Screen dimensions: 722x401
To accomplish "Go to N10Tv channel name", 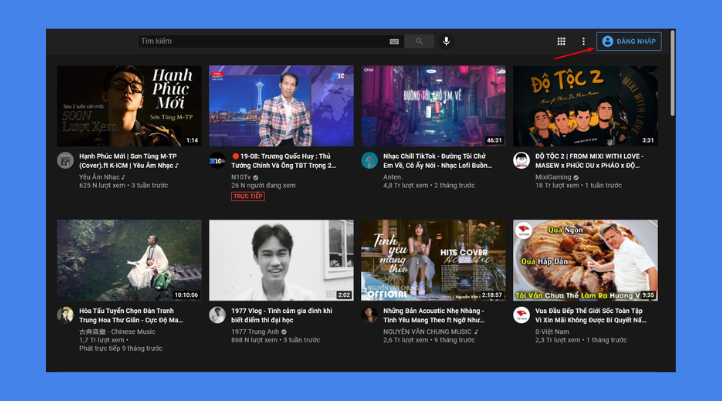I will click(241, 177).
